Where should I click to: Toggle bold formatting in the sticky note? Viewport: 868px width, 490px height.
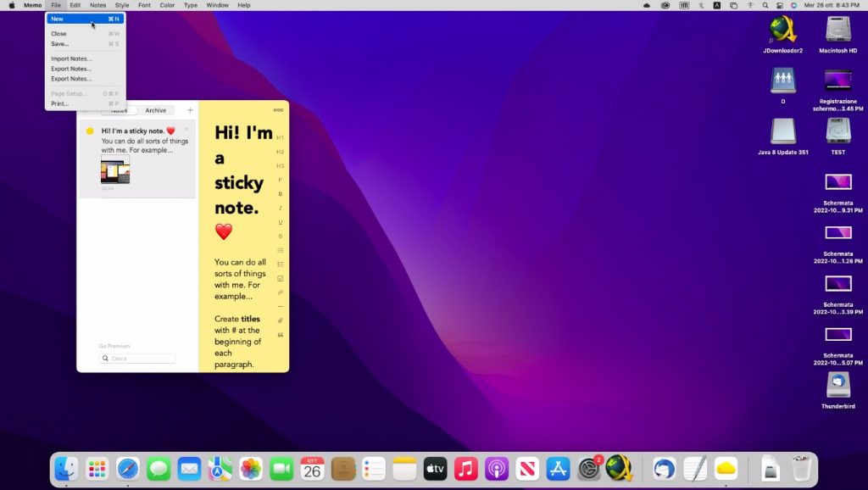[x=280, y=194]
